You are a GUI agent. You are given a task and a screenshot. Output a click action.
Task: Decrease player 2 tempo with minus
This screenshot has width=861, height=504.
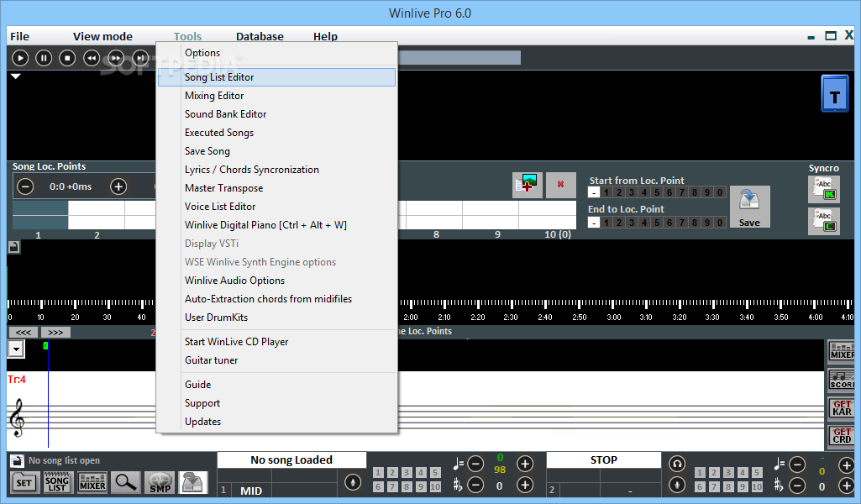(797, 465)
